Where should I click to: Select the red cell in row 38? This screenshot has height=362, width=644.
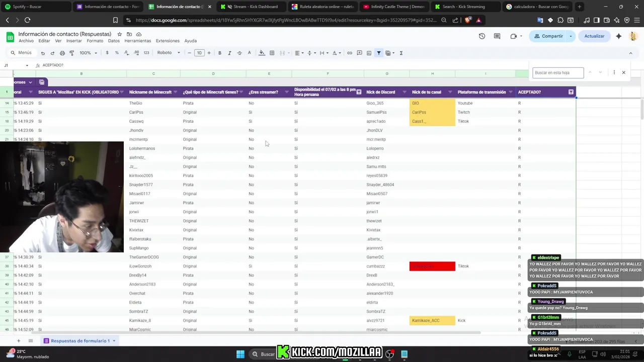point(432,266)
